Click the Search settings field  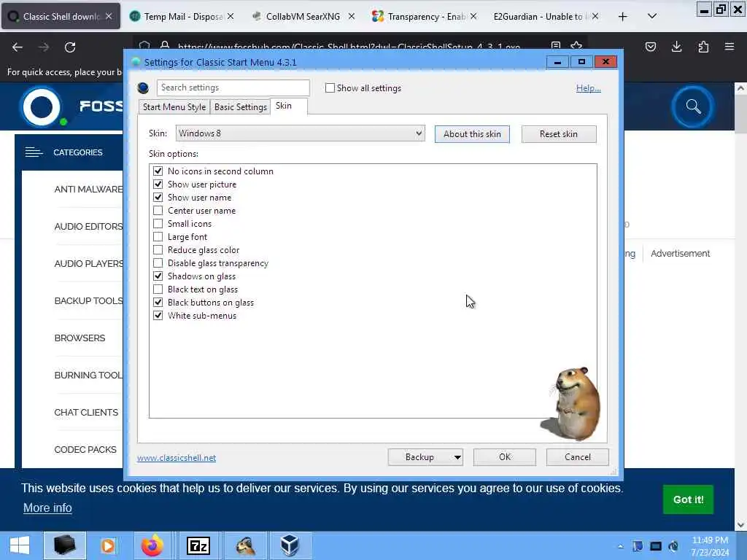pyautogui.click(x=233, y=87)
